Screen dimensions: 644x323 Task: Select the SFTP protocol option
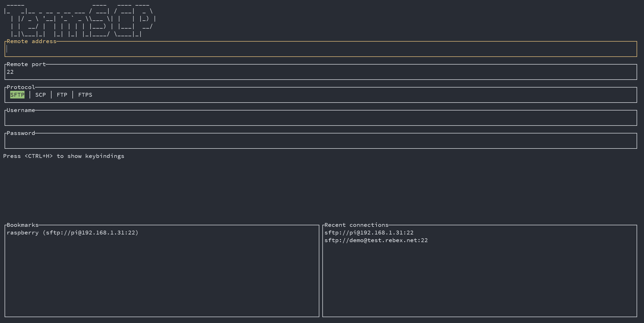click(17, 95)
